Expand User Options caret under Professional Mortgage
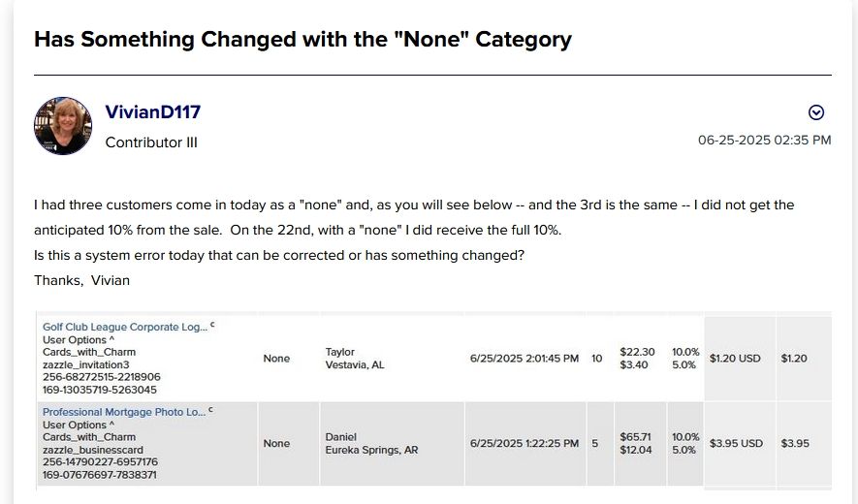The image size is (858, 504). (x=111, y=425)
